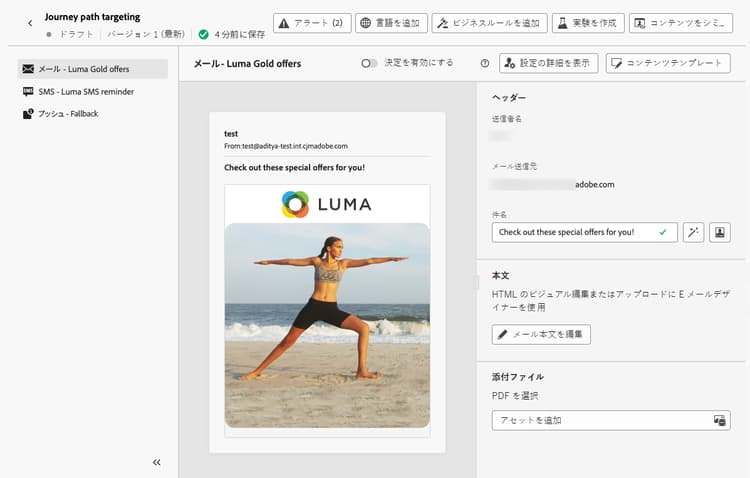The image size is (750, 478).
Task: Open the personalization editor icon beside subject
Action: click(x=720, y=233)
